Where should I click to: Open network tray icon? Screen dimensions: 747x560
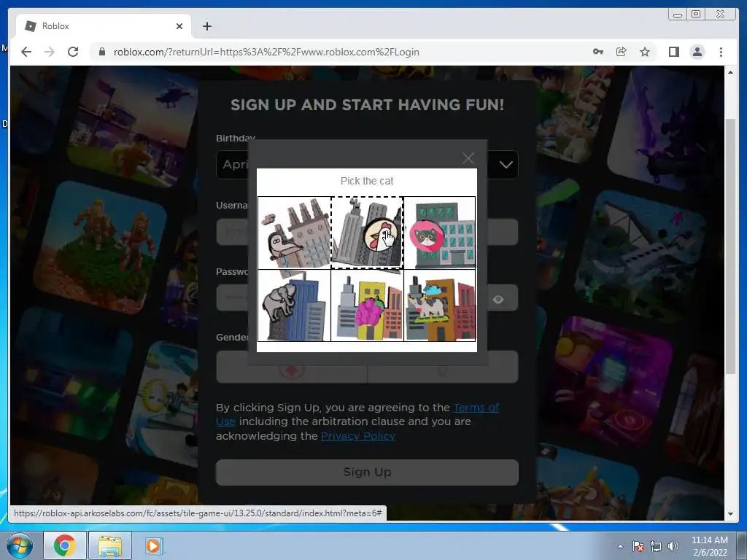click(656, 546)
